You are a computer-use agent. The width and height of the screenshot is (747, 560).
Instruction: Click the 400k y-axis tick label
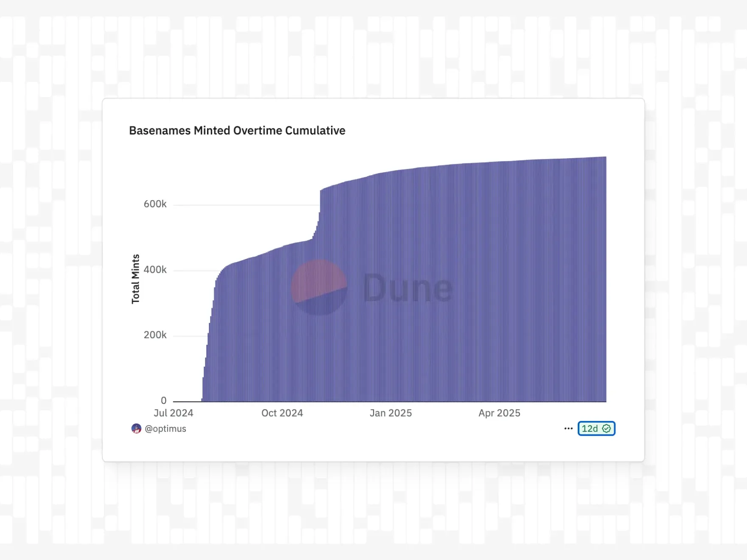pos(155,270)
